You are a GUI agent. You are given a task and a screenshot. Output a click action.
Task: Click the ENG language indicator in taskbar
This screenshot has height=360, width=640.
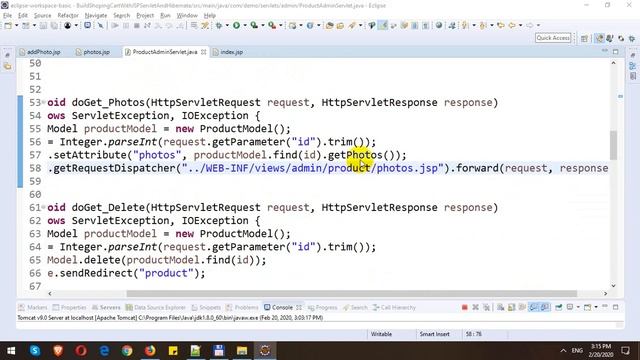(577, 351)
